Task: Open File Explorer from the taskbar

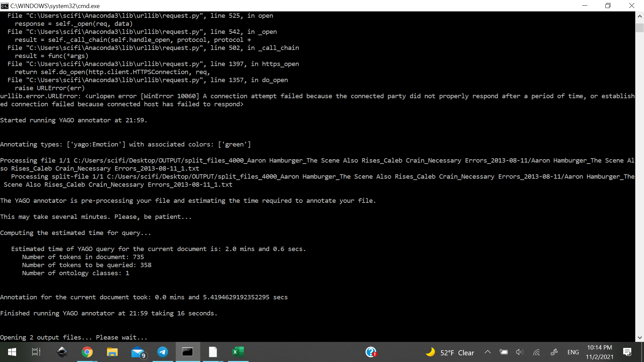Action: point(112,352)
